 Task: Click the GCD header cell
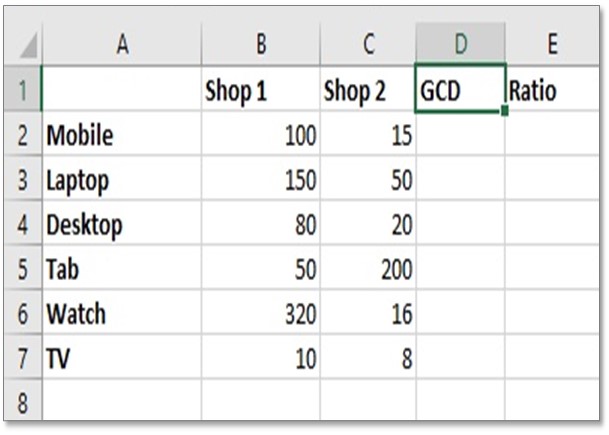click(x=461, y=89)
